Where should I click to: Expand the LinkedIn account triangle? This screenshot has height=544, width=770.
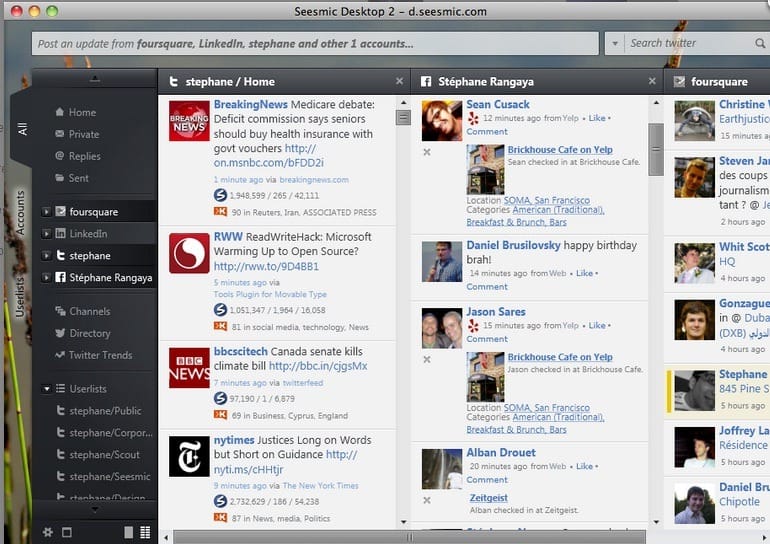pyautogui.click(x=46, y=234)
